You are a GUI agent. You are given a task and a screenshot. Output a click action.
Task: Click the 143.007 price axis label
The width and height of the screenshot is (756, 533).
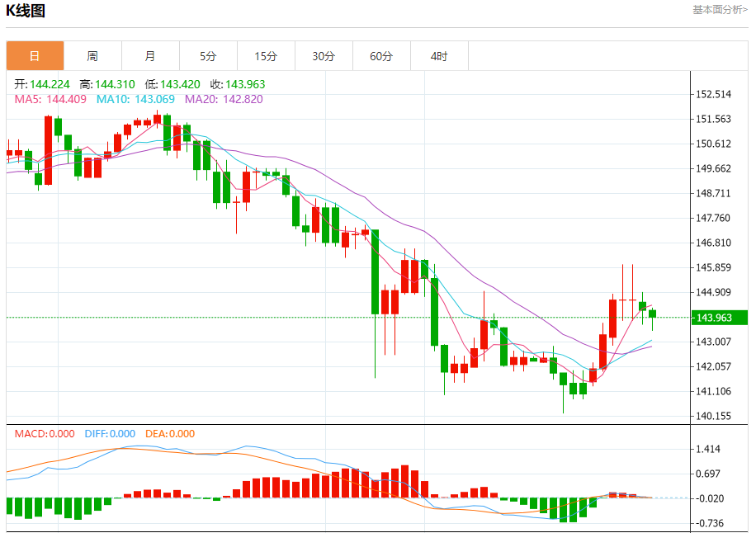pos(714,342)
